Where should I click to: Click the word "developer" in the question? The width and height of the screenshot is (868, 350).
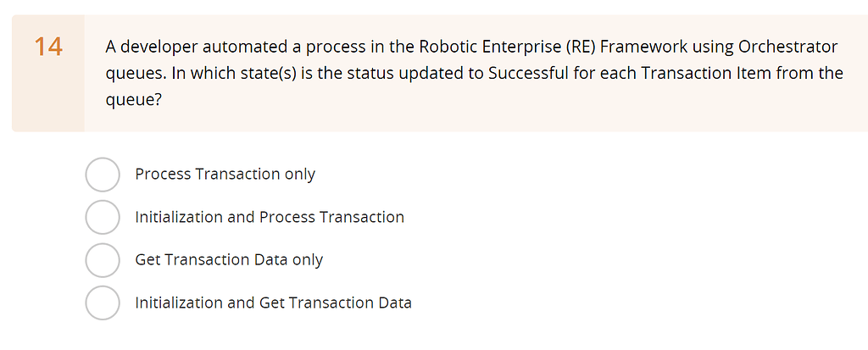(157, 47)
